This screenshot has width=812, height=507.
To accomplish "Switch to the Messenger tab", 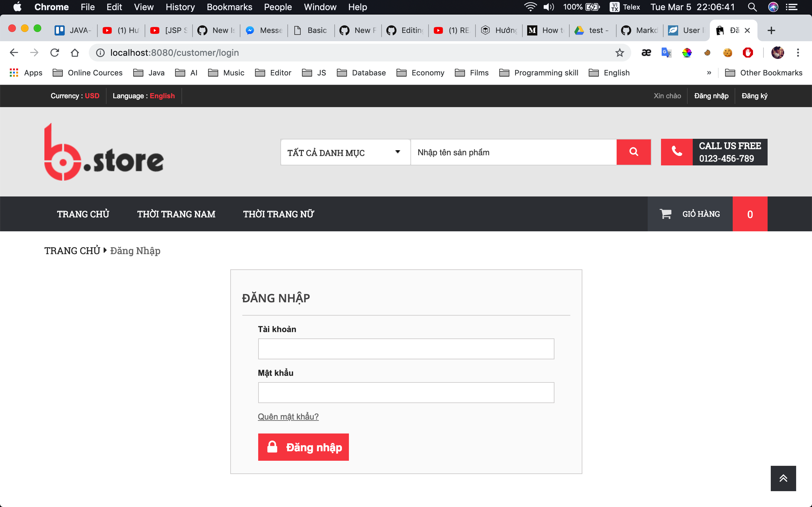I will click(x=264, y=30).
